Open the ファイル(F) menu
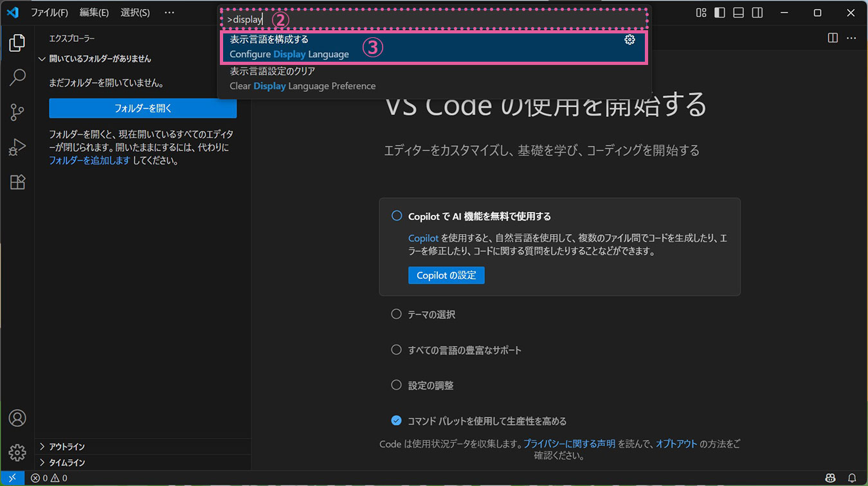This screenshot has height=486, width=868. [x=50, y=13]
